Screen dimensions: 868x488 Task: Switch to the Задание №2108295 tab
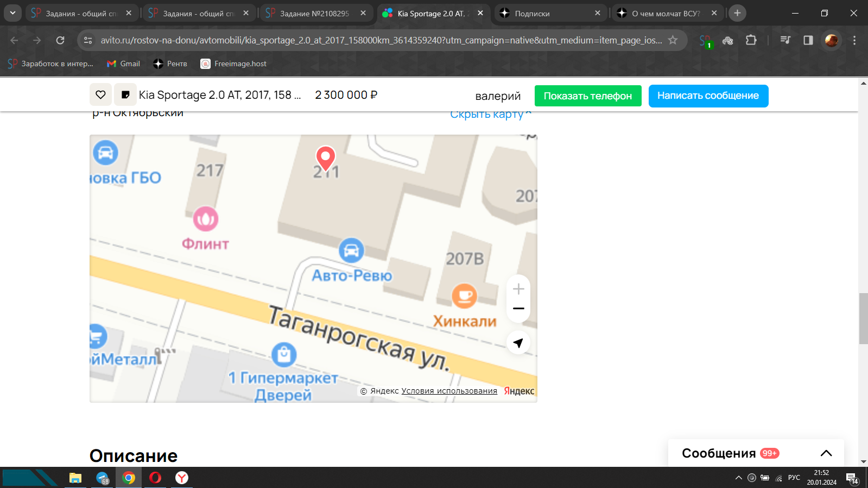pos(316,13)
